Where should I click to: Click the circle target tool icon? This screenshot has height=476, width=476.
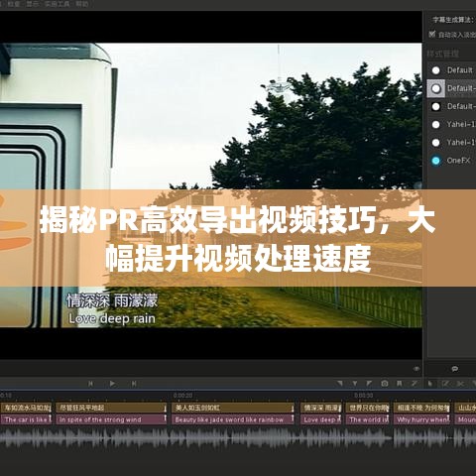pyautogui.click(x=385, y=384)
